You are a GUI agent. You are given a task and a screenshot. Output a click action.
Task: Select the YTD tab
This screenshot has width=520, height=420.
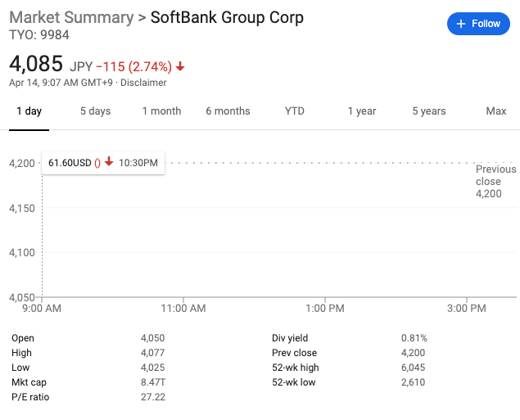coord(295,111)
